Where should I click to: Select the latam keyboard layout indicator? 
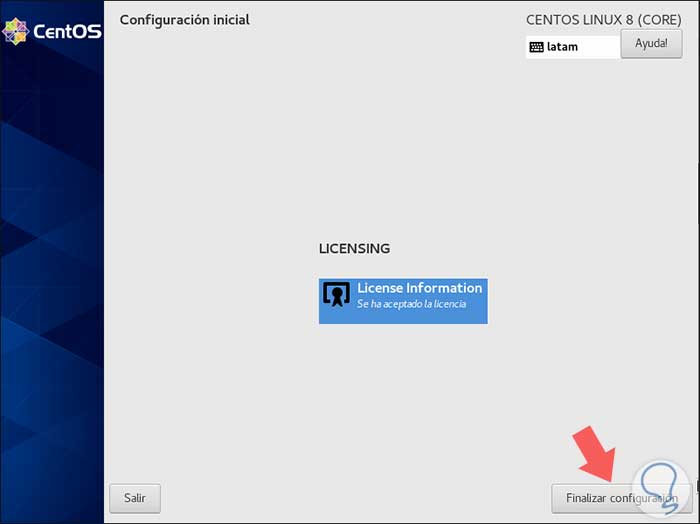[x=573, y=47]
